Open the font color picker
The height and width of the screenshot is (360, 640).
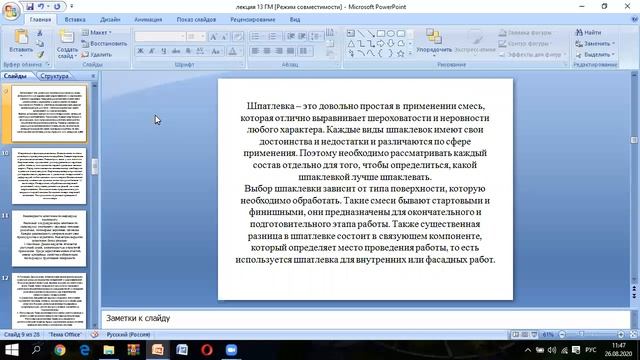tap(233, 51)
